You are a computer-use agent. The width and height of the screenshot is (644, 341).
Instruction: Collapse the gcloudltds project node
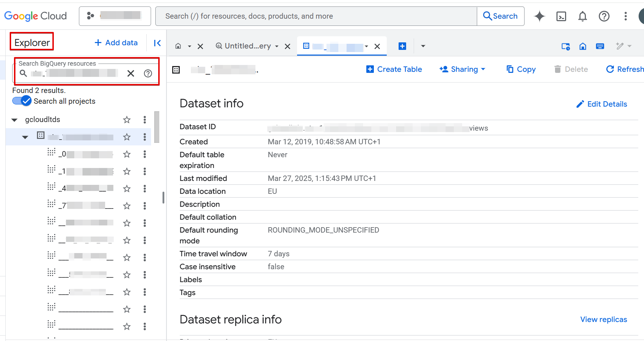pyautogui.click(x=14, y=120)
